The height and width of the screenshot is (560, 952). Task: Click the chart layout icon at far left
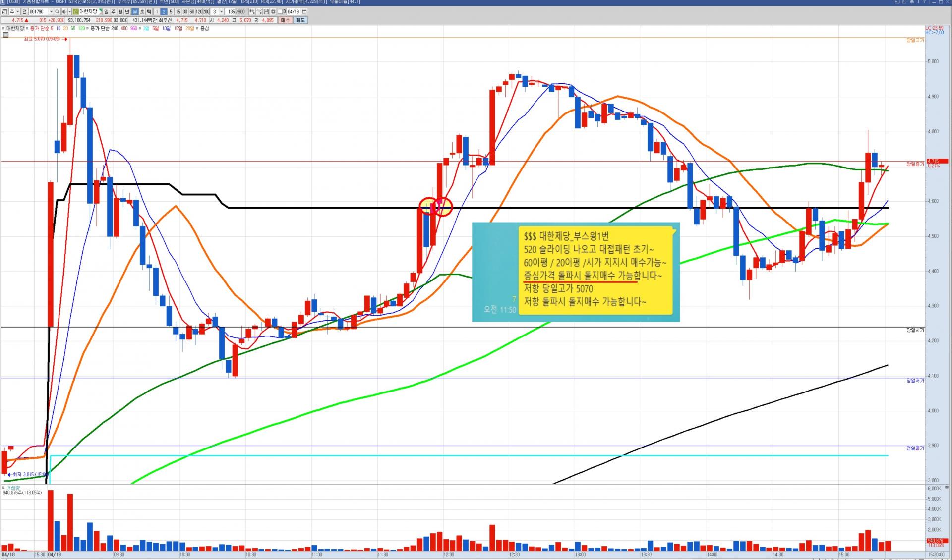point(4,11)
